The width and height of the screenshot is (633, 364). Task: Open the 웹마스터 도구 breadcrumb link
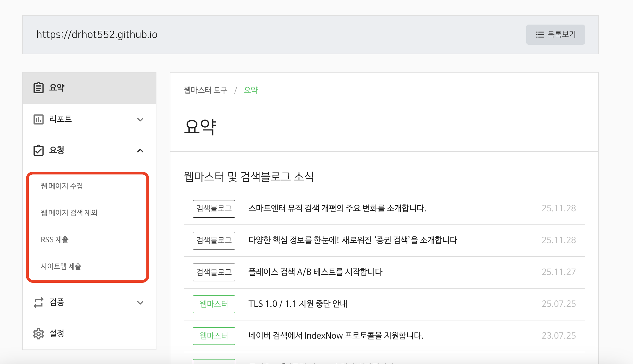click(206, 90)
